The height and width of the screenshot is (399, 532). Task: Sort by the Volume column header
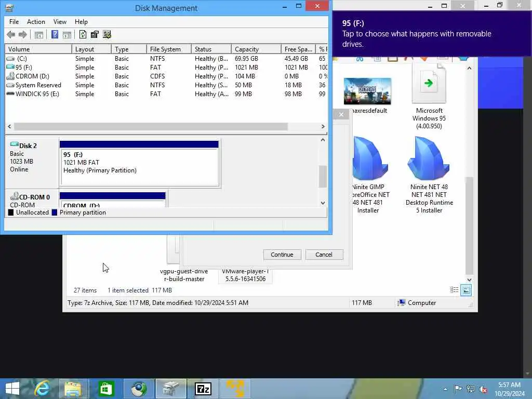point(38,49)
